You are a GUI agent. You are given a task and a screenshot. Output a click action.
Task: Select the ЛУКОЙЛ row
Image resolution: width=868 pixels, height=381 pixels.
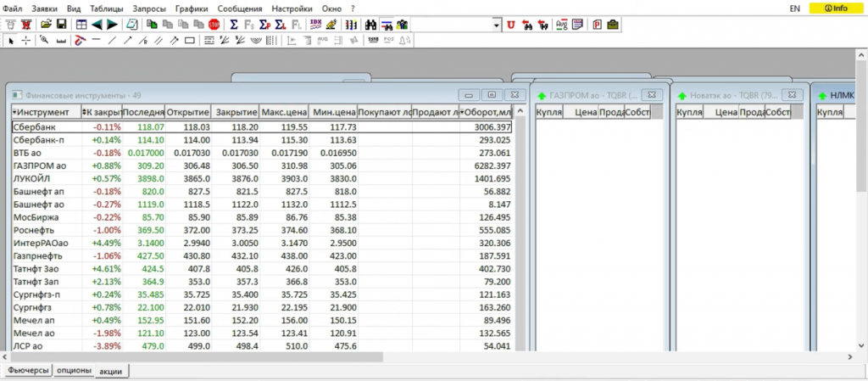(x=261, y=178)
